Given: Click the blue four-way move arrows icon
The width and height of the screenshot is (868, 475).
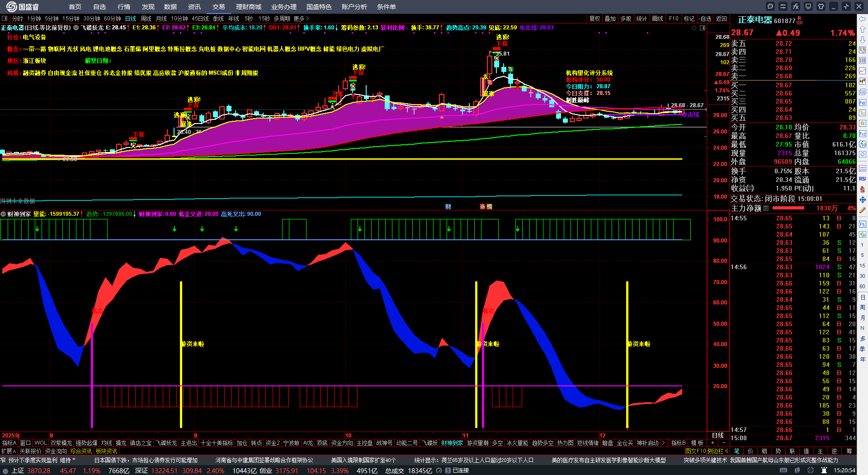Looking at the screenshot, I should click(x=863, y=199).
